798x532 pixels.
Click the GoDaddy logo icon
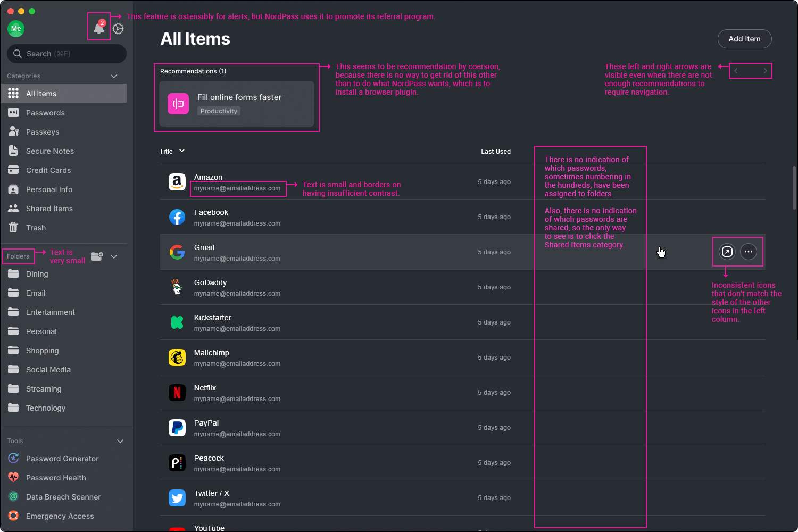pos(177,287)
